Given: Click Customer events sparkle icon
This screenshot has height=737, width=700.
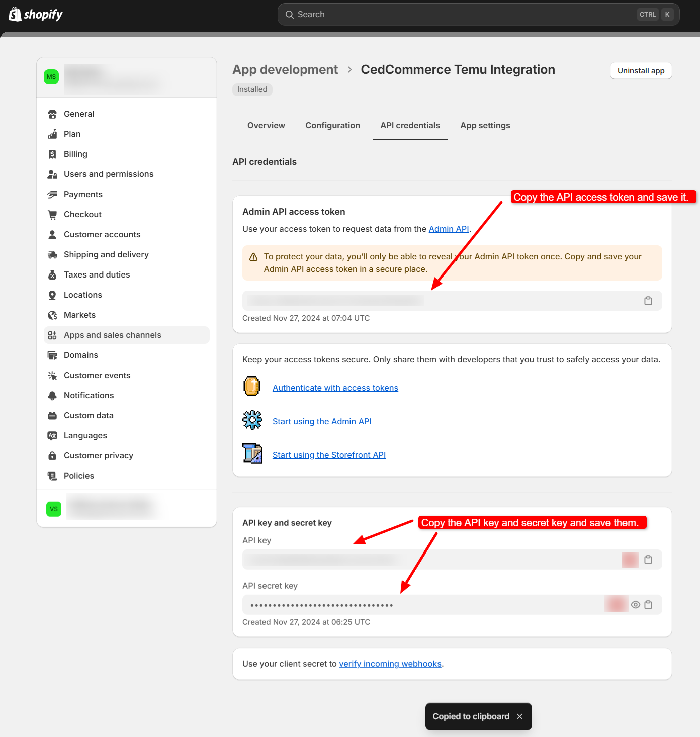Looking at the screenshot, I should pyautogui.click(x=52, y=376).
